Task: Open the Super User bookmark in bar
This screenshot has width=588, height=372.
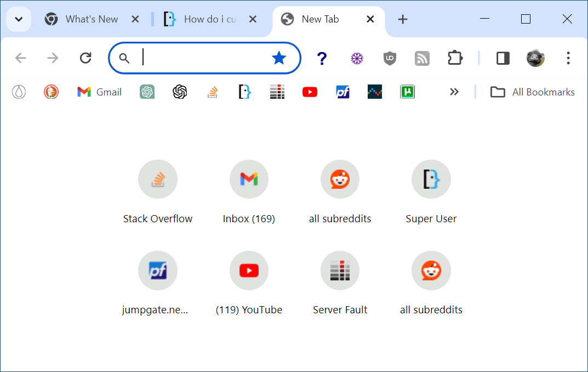Action: tap(245, 92)
